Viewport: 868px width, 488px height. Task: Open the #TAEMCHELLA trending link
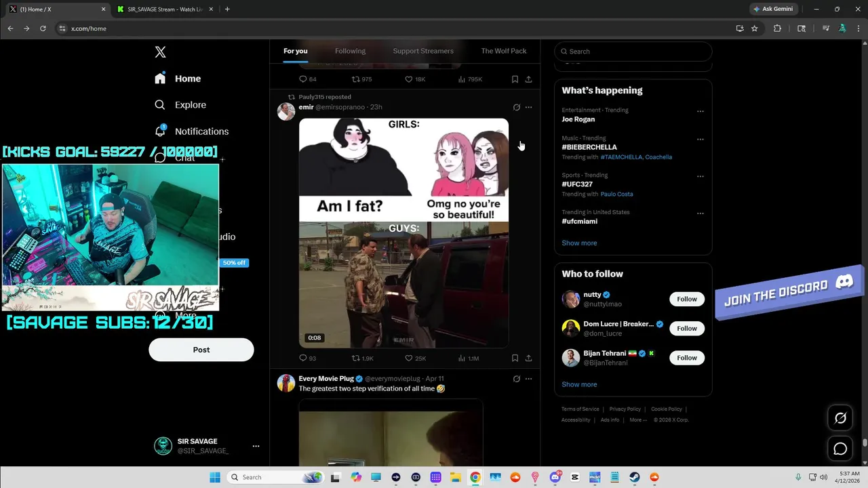point(621,157)
